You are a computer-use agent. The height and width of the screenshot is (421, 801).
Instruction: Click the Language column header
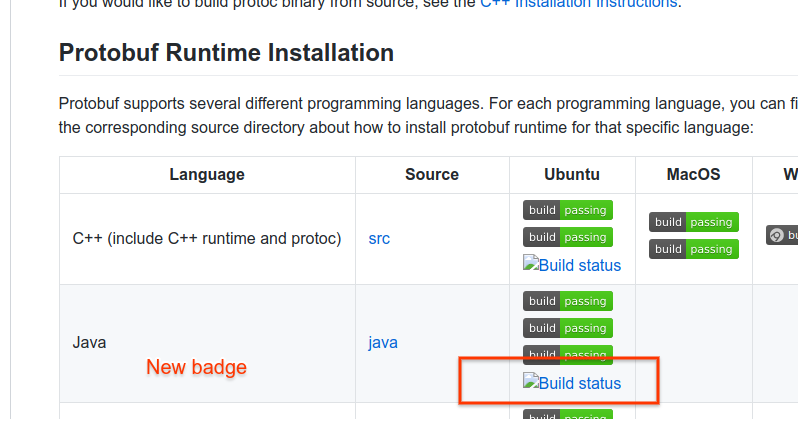point(207,175)
